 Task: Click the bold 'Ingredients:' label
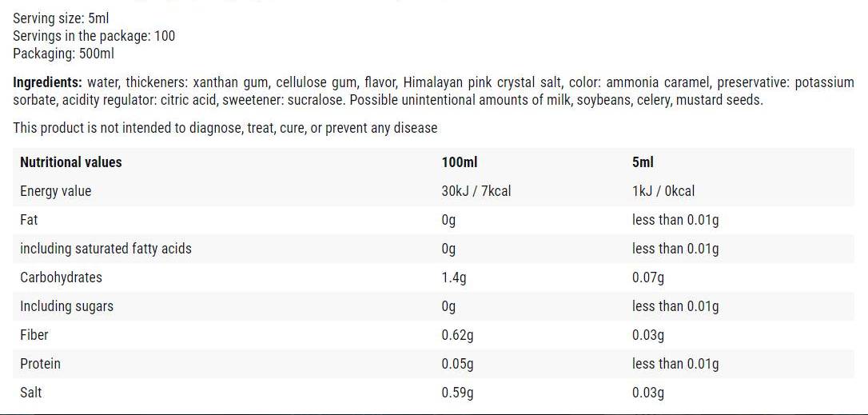(47, 82)
